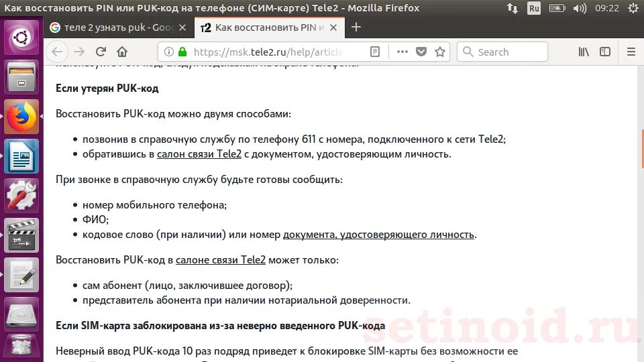
Task: Open the disk drive launcher icon
Action: 21,314
